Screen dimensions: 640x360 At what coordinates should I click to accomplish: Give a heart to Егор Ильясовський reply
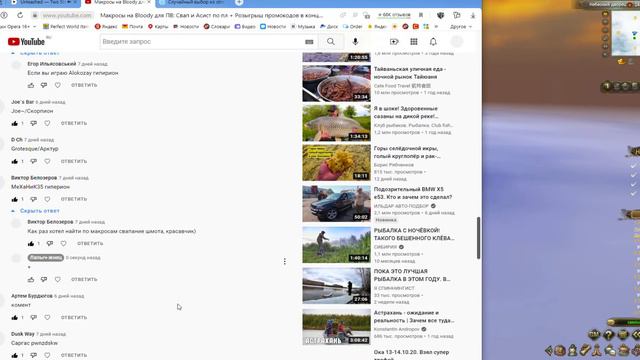coord(58,85)
